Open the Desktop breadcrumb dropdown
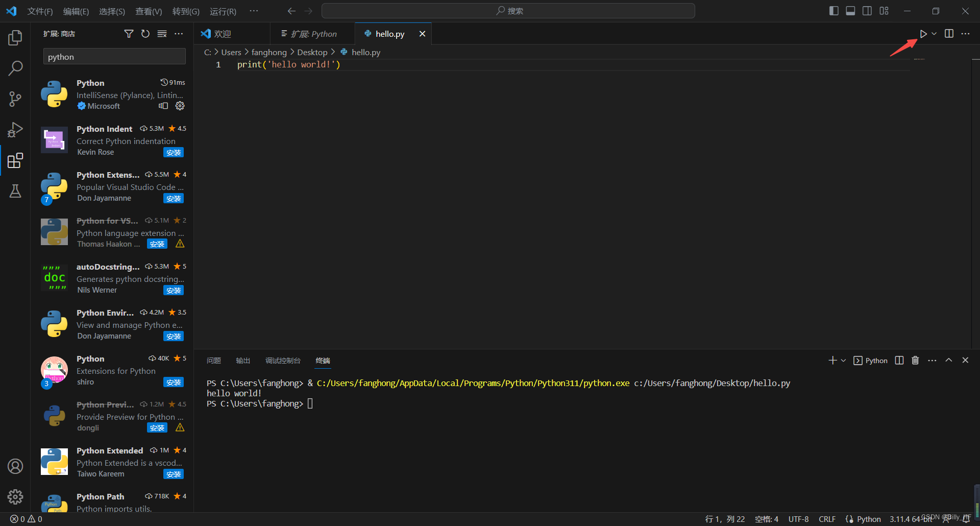 312,52
